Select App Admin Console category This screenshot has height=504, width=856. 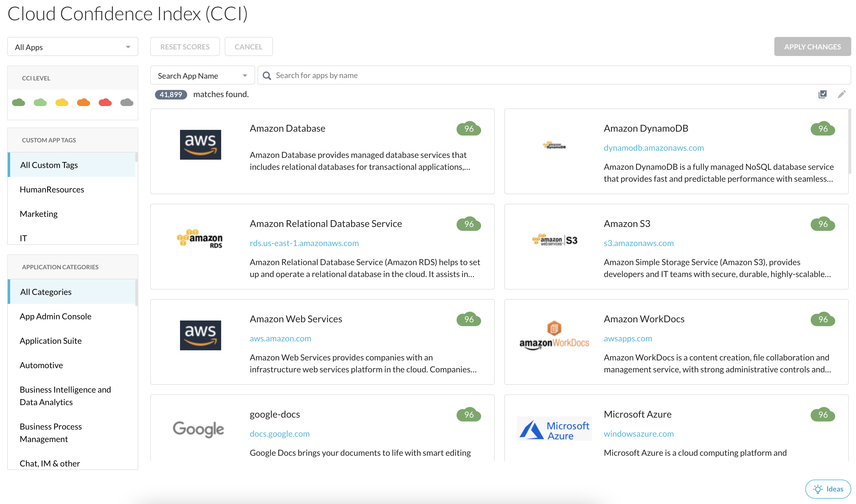(72, 317)
